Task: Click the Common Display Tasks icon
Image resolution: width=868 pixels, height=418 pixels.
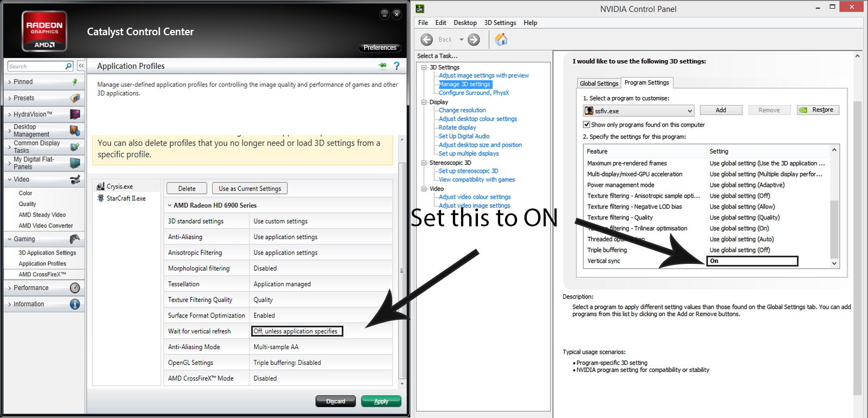Action: click(75, 147)
